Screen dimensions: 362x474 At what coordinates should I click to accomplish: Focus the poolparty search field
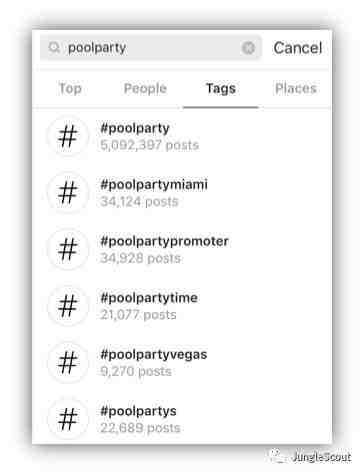tap(151, 48)
